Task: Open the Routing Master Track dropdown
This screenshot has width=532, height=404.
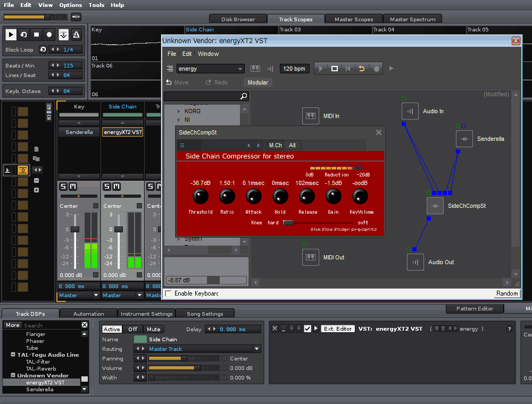Action: pyautogui.click(x=257, y=349)
